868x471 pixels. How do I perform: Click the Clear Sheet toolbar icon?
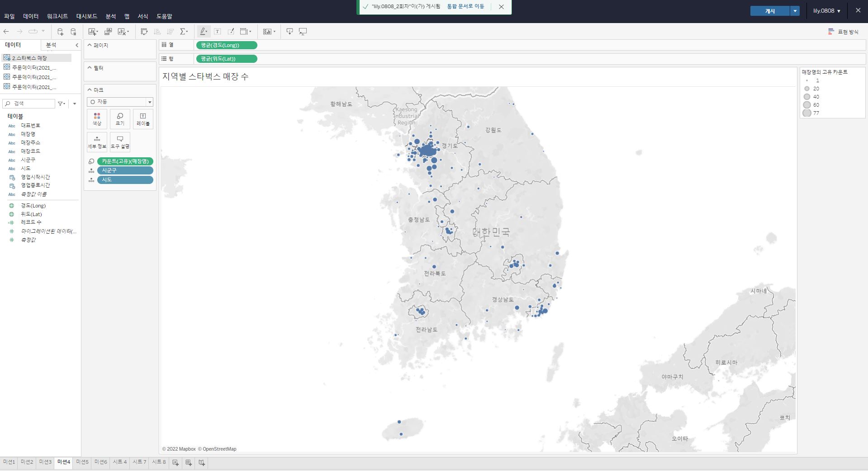point(121,32)
